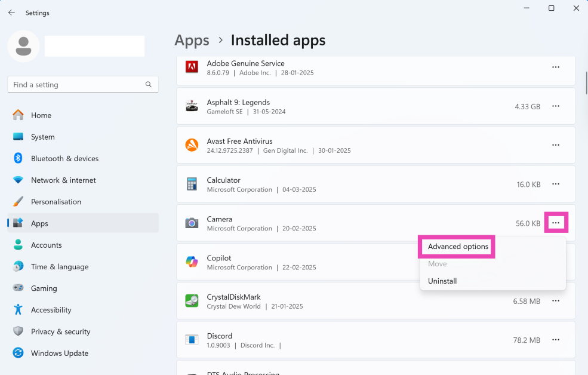Click the Calculator app icon
The height and width of the screenshot is (375, 588).
[192, 184]
